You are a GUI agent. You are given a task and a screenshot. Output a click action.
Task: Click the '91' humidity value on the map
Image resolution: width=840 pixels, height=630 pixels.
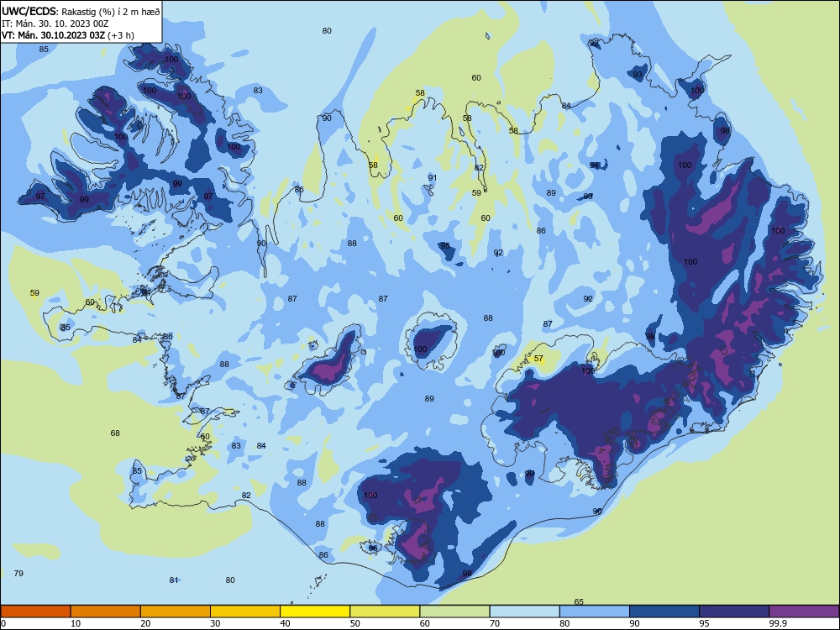(x=433, y=178)
